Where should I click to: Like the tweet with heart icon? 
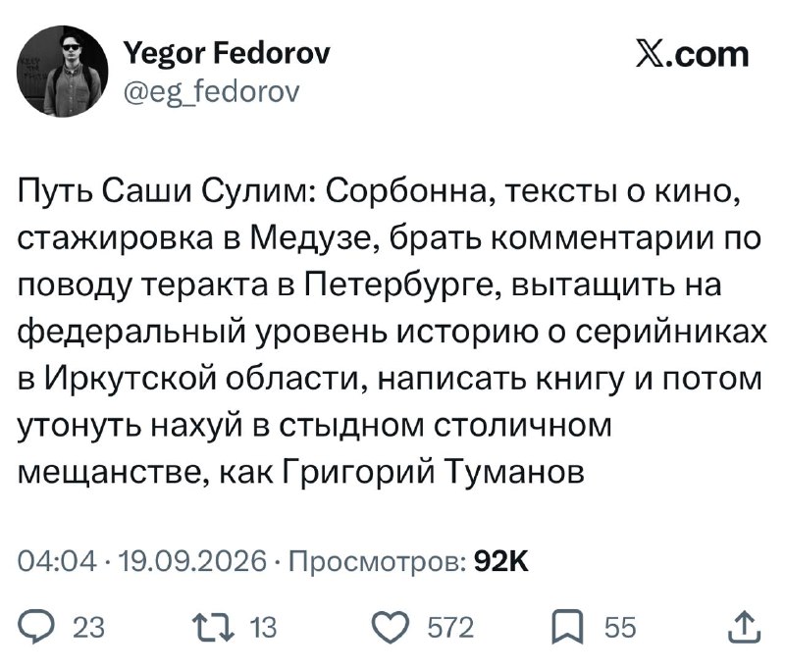pos(392,628)
